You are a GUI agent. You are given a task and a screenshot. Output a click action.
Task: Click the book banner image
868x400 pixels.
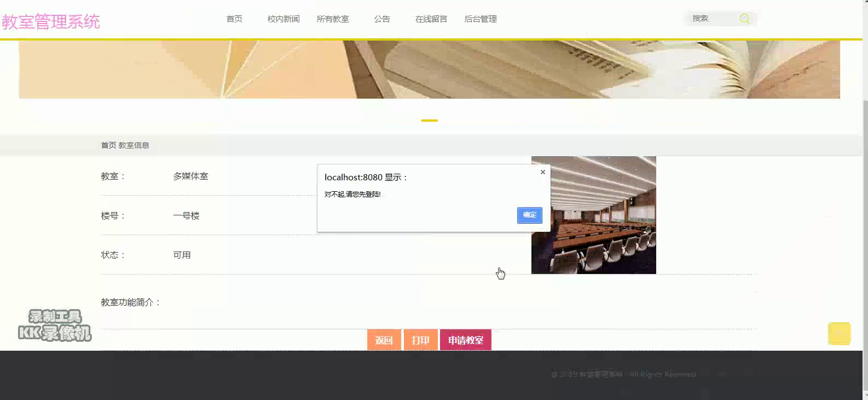point(429,70)
